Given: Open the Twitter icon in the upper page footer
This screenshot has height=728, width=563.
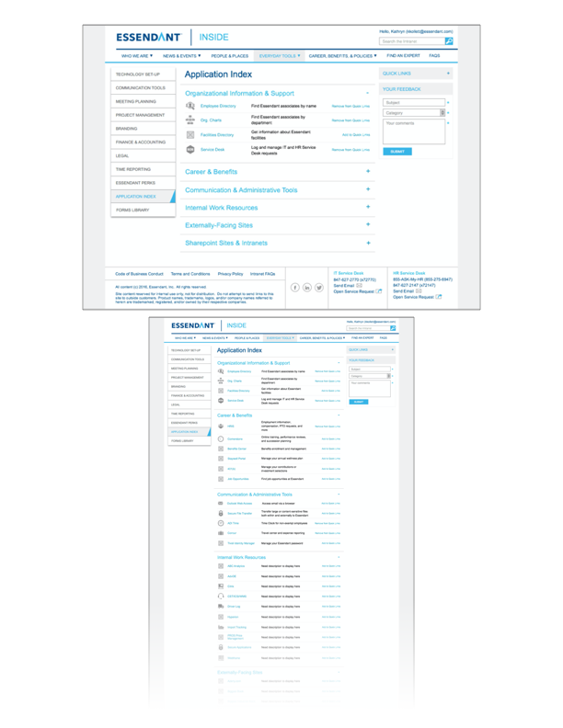Looking at the screenshot, I should (x=319, y=288).
